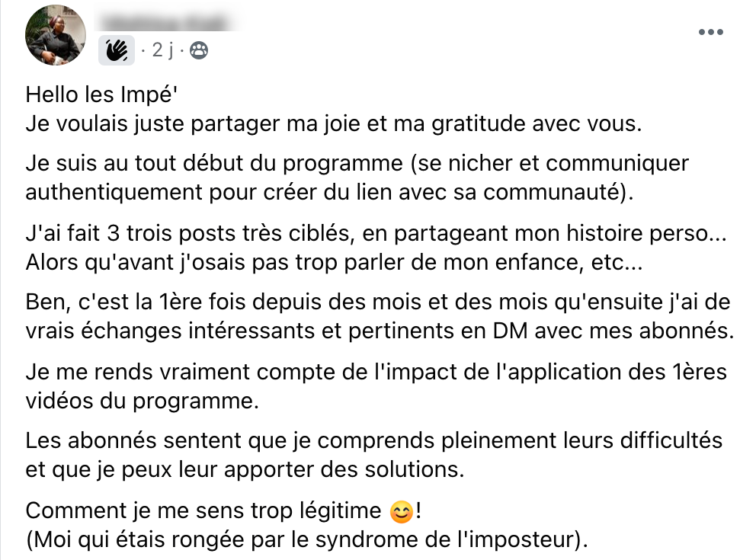Click the line "Les abonnés sentent que je comprends"
This screenshot has height=560, width=756.
point(374,440)
